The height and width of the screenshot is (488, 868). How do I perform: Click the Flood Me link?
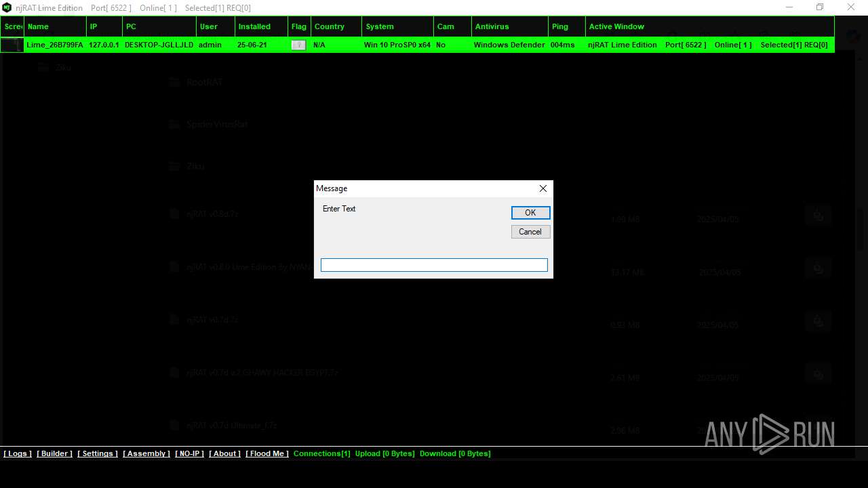coord(267,453)
